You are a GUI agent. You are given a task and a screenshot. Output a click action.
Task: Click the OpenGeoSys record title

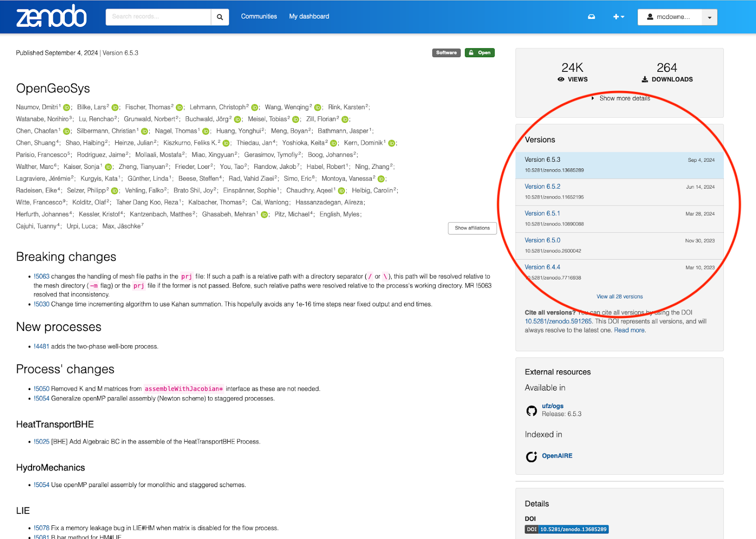(x=53, y=88)
